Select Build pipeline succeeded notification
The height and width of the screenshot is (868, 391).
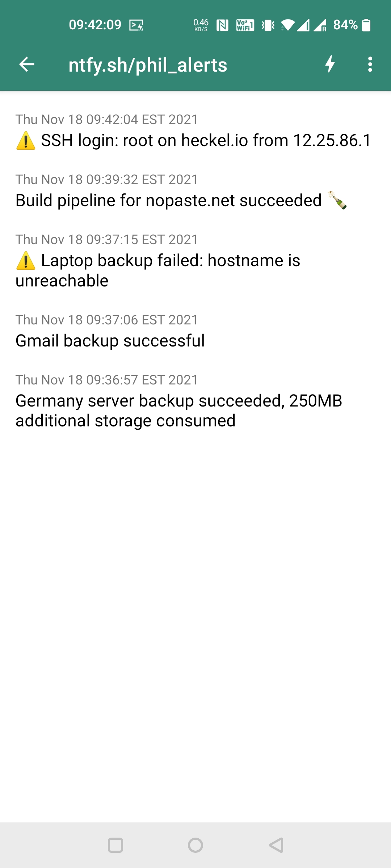tap(168, 200)
